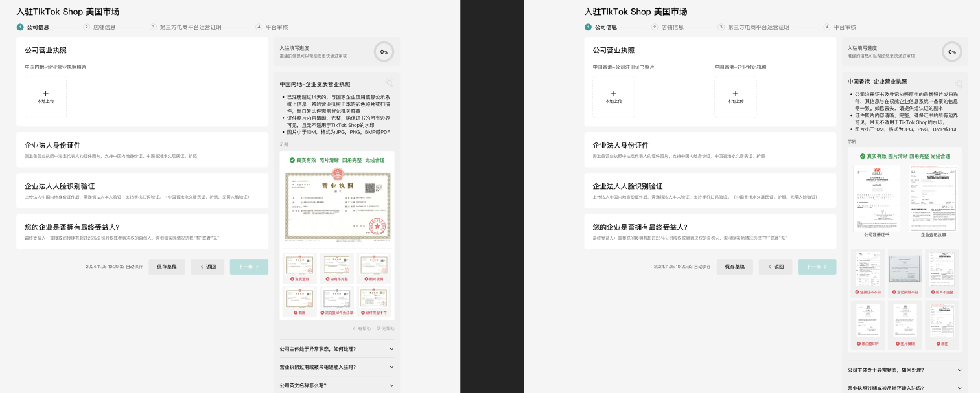
Task: Click the 0% progress ring on mainland-China page
Action: tap(384, 52)
